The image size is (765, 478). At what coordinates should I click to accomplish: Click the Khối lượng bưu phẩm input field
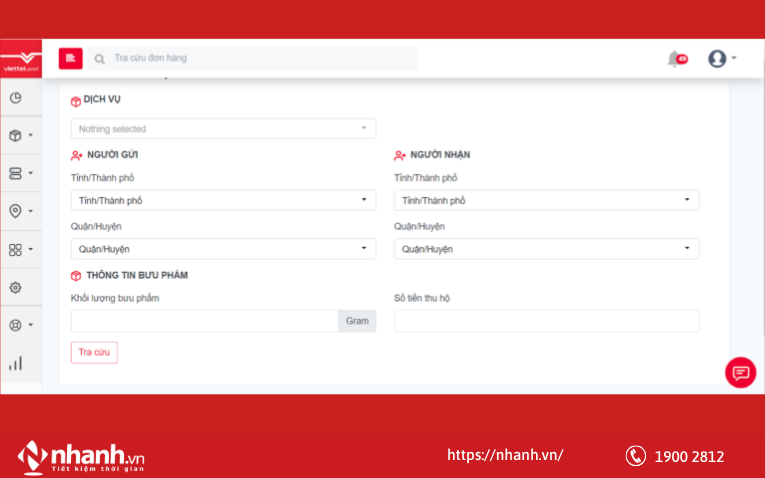[x=204, y=321]
